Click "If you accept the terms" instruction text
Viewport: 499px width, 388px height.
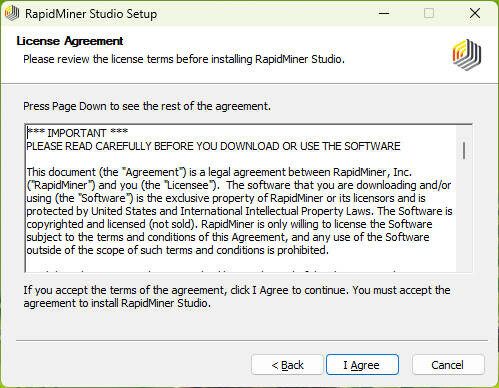pyautogui.click(x=237, y=297)
